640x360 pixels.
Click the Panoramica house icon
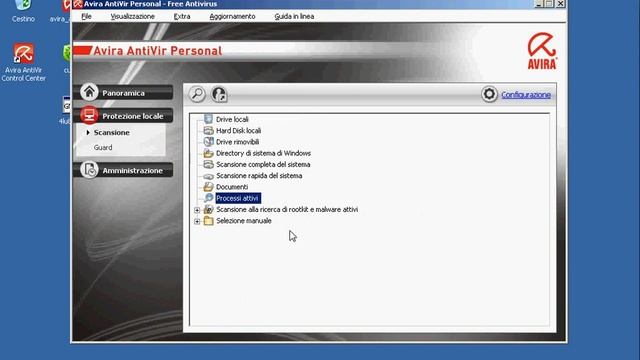89,92
